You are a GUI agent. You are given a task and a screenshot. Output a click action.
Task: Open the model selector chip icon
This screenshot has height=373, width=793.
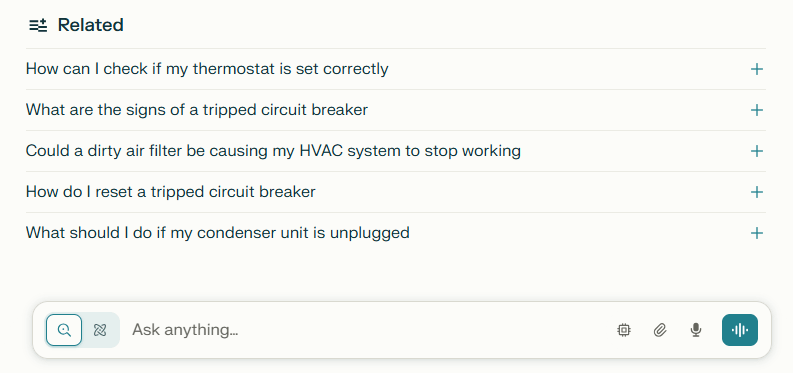point(624,330)
